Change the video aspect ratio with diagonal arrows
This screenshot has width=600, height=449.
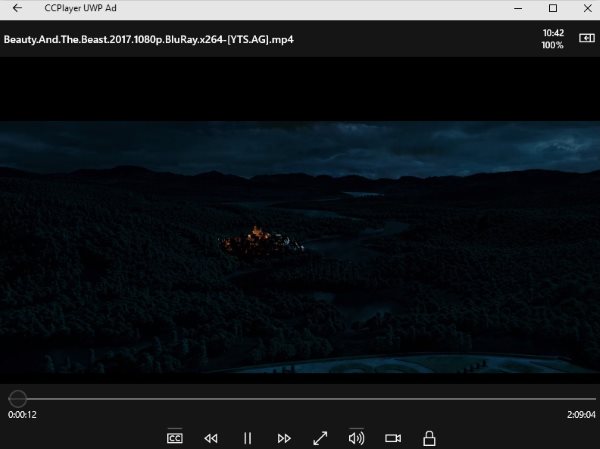point(320,438)
